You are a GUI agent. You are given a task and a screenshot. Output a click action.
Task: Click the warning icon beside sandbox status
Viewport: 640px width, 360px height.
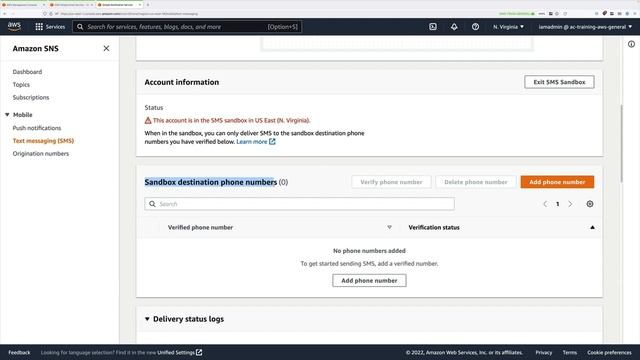pos(148,120)
